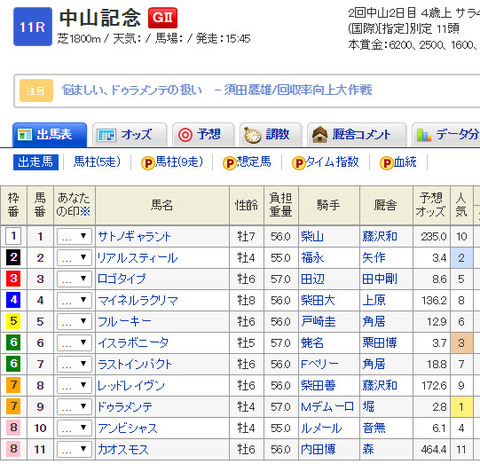This screenshot has height=464, width=480.
Task: Open the 厩舎コメント tab
Action: 357,135
